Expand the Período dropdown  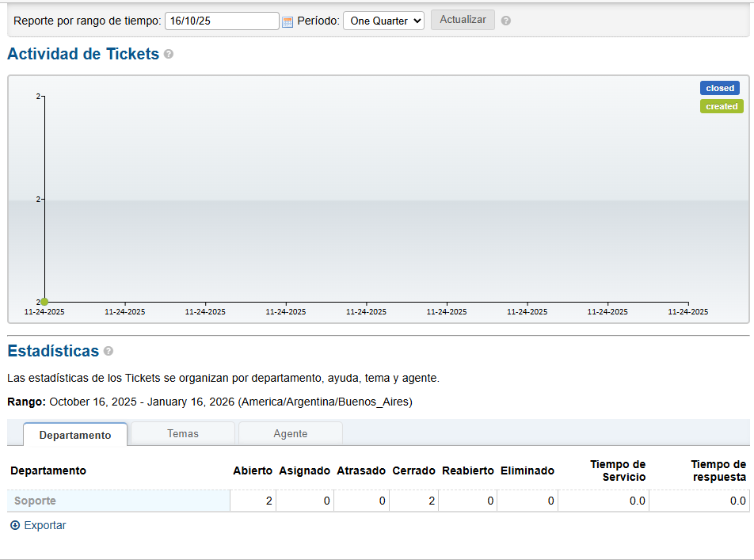click(x=383, y=21)
